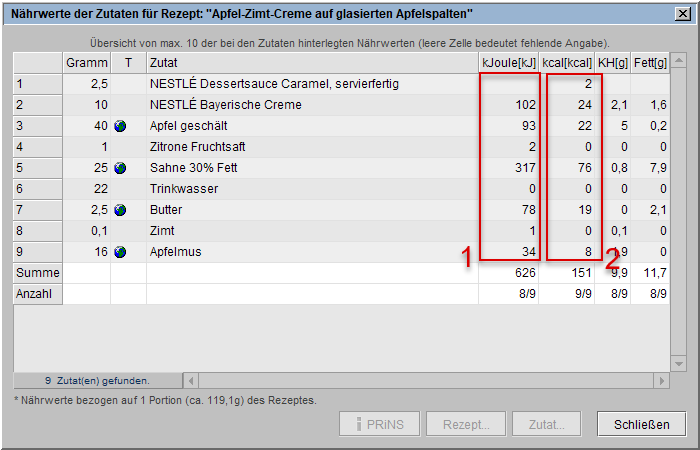
Task: Click globe icon in Butter row
Action: click(x=120, y=210)
